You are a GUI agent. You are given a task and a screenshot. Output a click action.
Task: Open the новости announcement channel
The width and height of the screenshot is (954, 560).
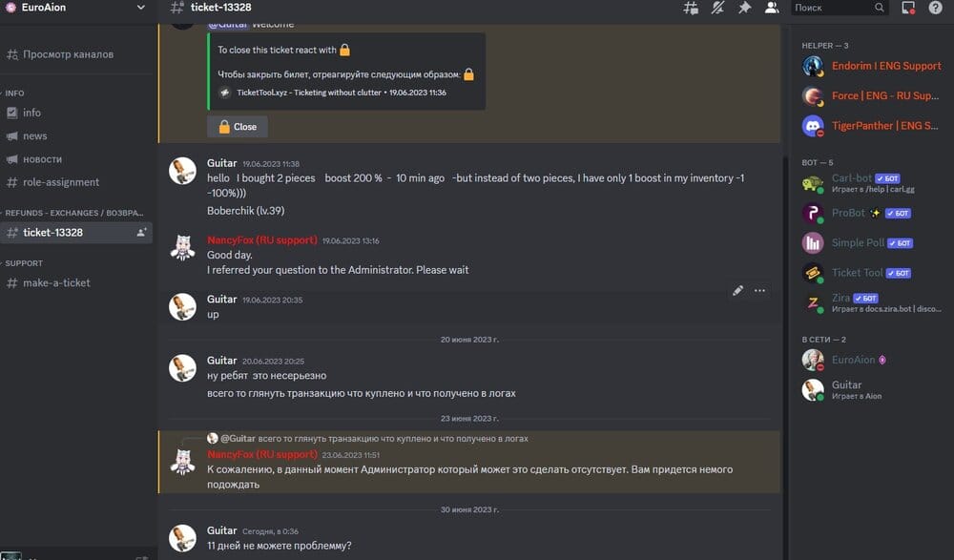[x=43, y=159]
